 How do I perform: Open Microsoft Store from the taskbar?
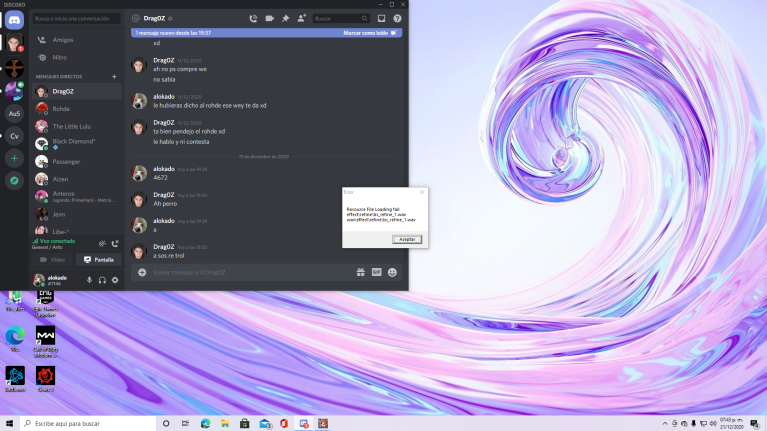(x=245, y=423)
